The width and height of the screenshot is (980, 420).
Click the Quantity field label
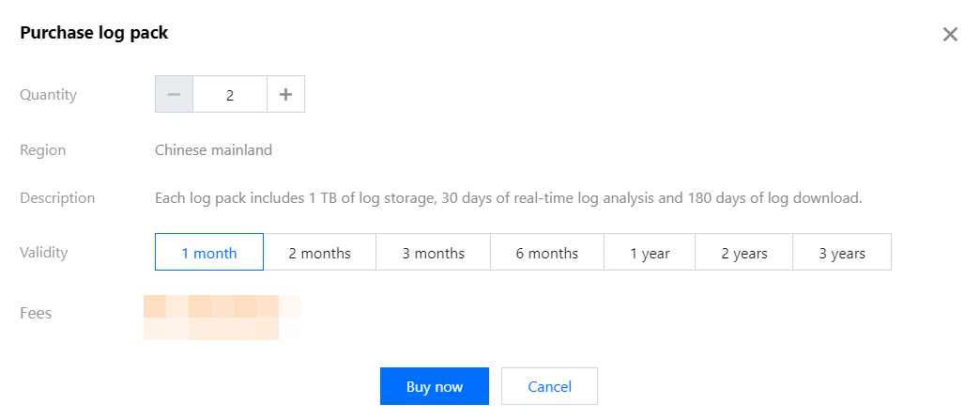coord(48,95)
